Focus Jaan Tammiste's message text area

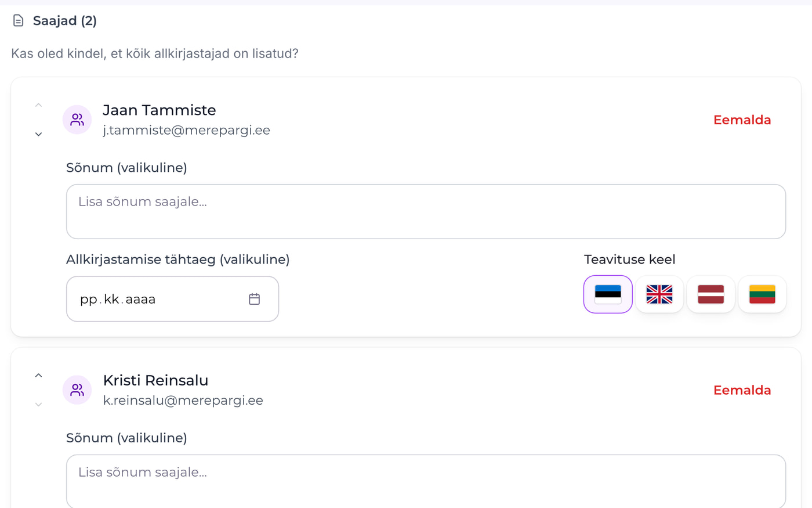[x=426, y=211]
